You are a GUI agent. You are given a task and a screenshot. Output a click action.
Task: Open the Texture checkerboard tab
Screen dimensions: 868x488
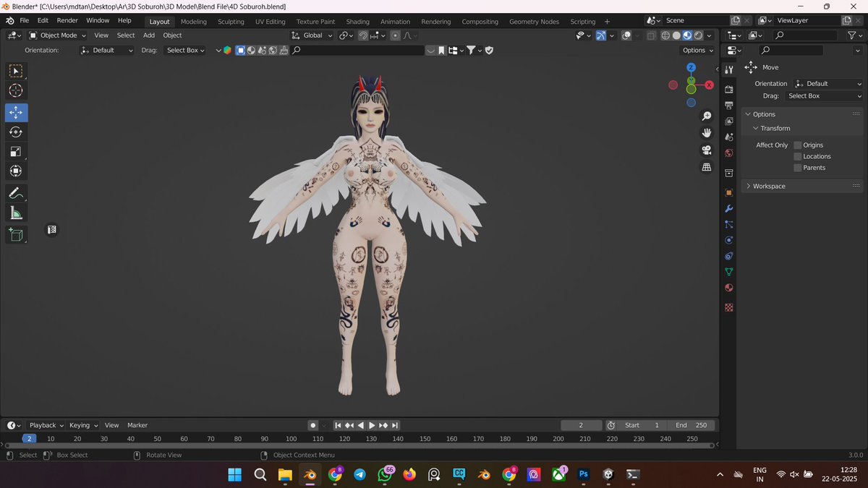pyautogui.click(x=729, y=307)
